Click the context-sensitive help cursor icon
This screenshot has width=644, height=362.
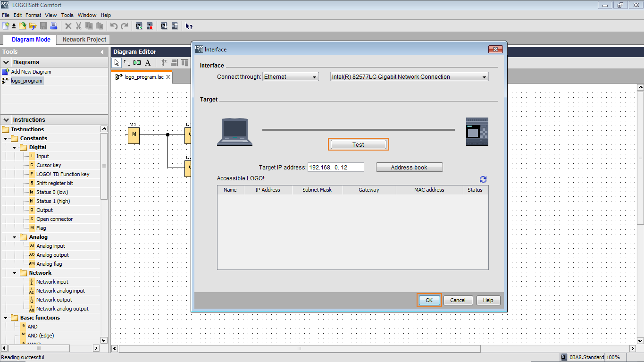click(x=189, y=26)
